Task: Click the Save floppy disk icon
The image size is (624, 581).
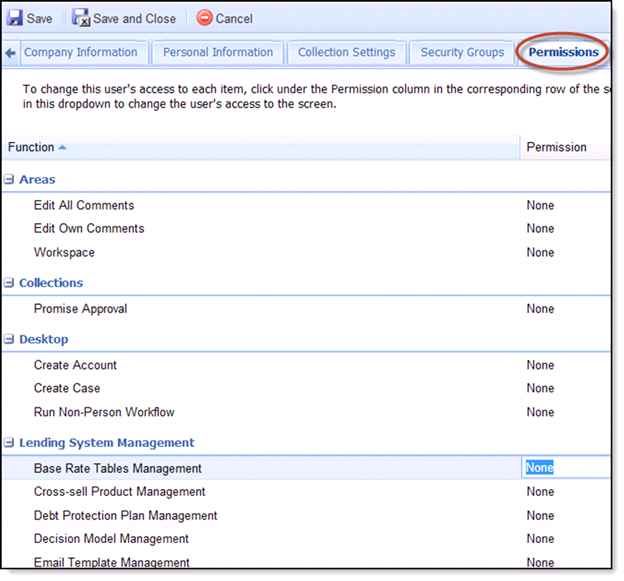Action: [x=15, y=18]
